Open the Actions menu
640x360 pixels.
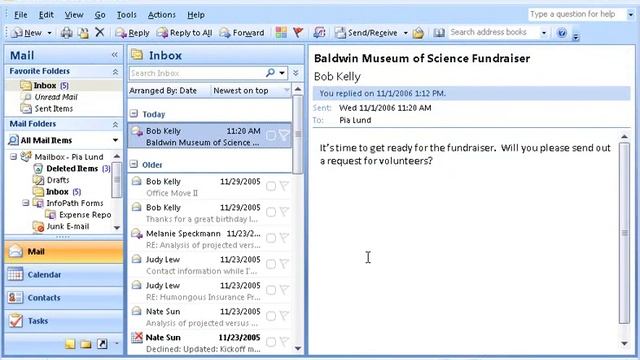[162, 15]
